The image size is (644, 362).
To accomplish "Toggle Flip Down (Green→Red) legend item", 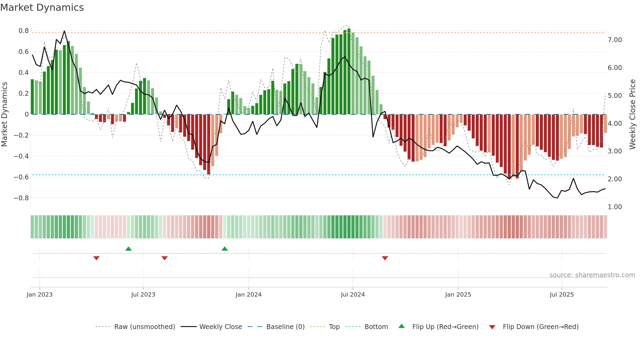I will tap(534, 327).
